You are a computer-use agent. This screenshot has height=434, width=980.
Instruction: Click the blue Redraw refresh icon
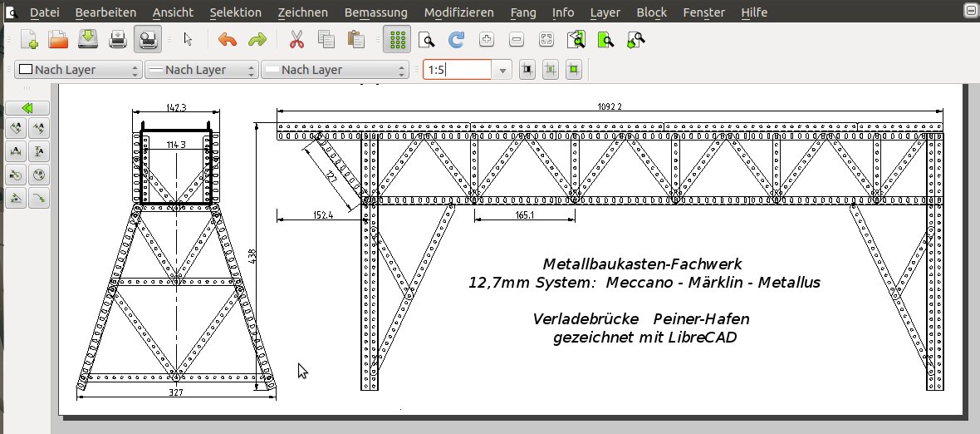click(x=456, y=39)
